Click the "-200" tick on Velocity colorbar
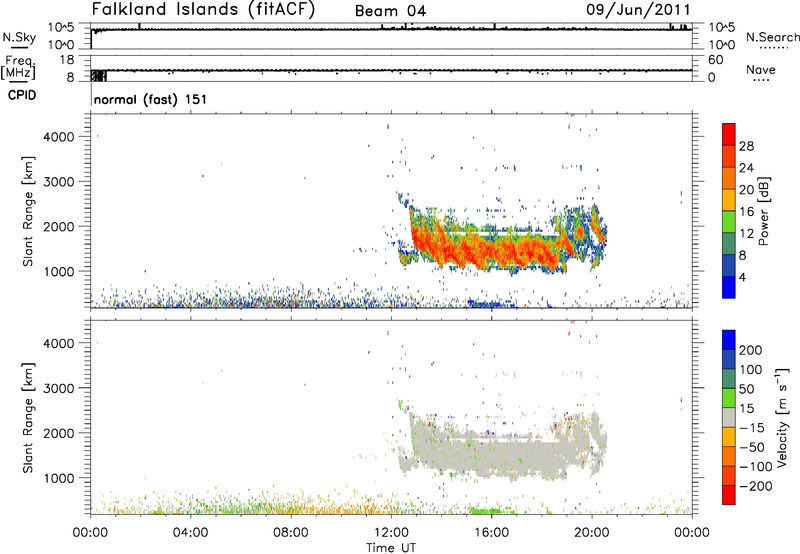 click(x=755, y=486)
